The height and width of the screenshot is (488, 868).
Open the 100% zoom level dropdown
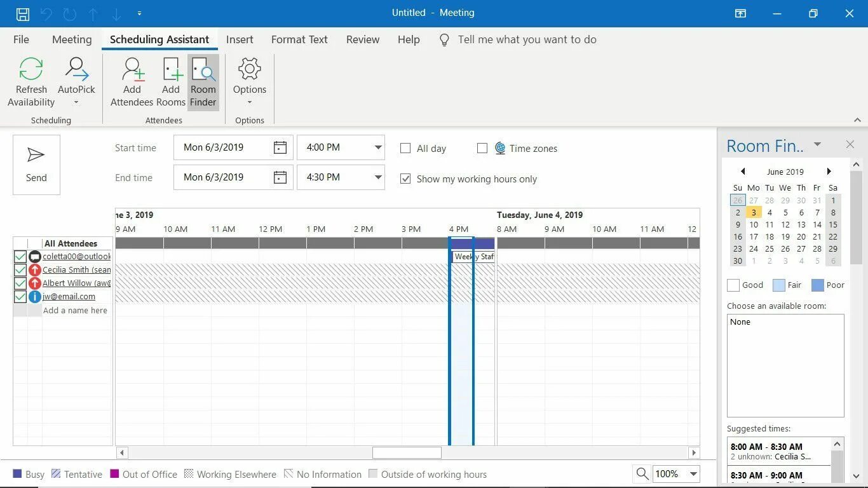pyautogui.click(x=693, y=474)
